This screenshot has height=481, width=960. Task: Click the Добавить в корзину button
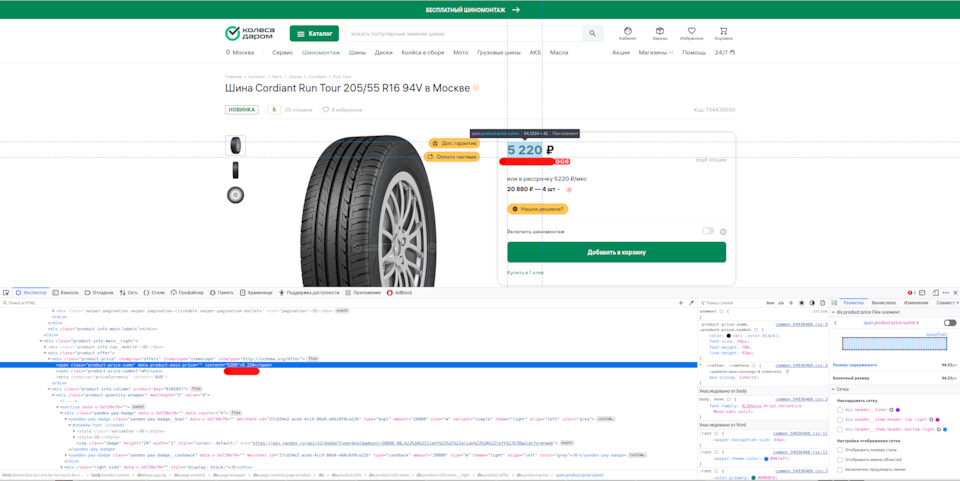point(616,252)
